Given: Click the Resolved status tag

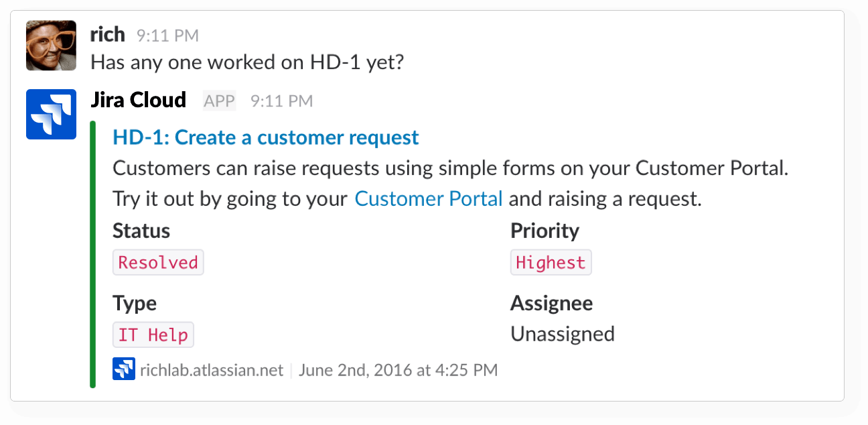Looking at the screenshot, I should point(158,262).
